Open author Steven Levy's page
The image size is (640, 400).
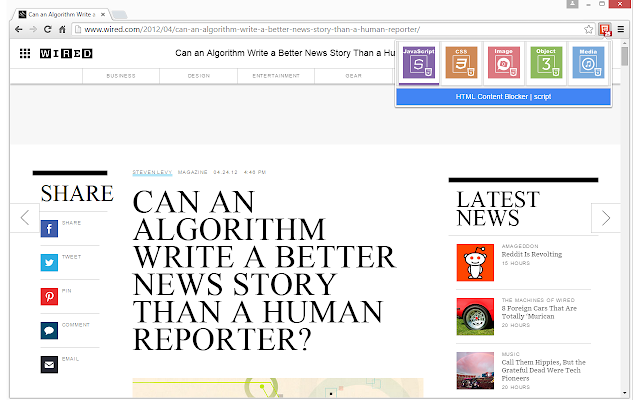click(152, 172)
